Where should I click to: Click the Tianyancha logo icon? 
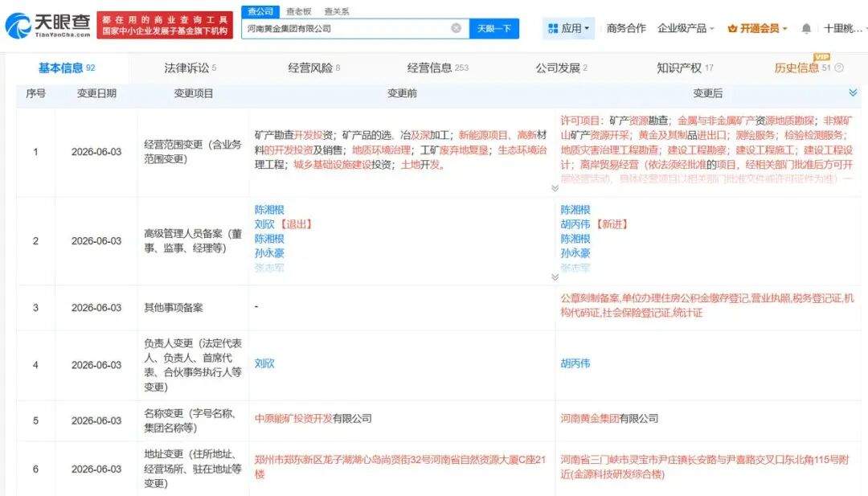[18, 26]
